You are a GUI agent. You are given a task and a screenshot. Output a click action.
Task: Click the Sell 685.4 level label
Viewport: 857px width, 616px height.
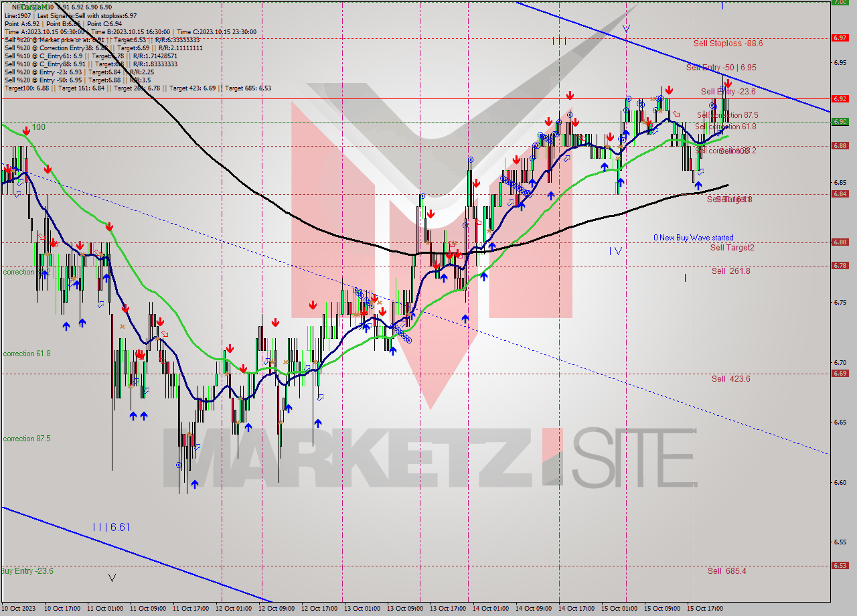coord(726,571)
